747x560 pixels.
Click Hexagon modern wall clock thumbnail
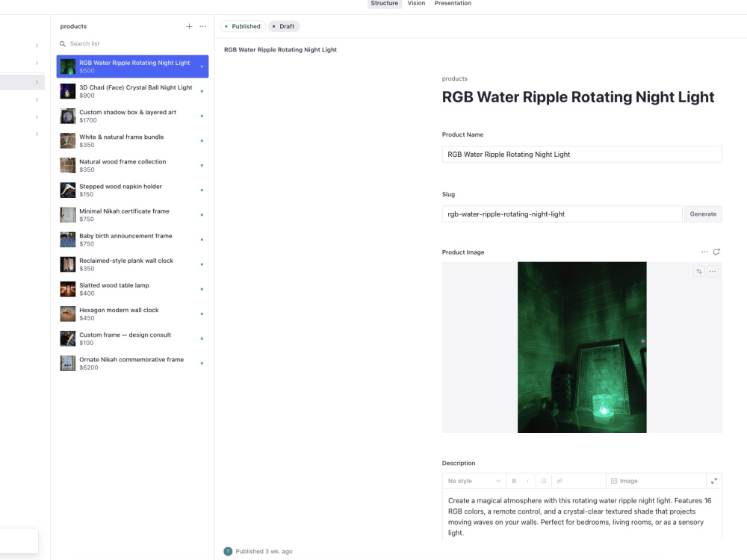coord(68,314)
